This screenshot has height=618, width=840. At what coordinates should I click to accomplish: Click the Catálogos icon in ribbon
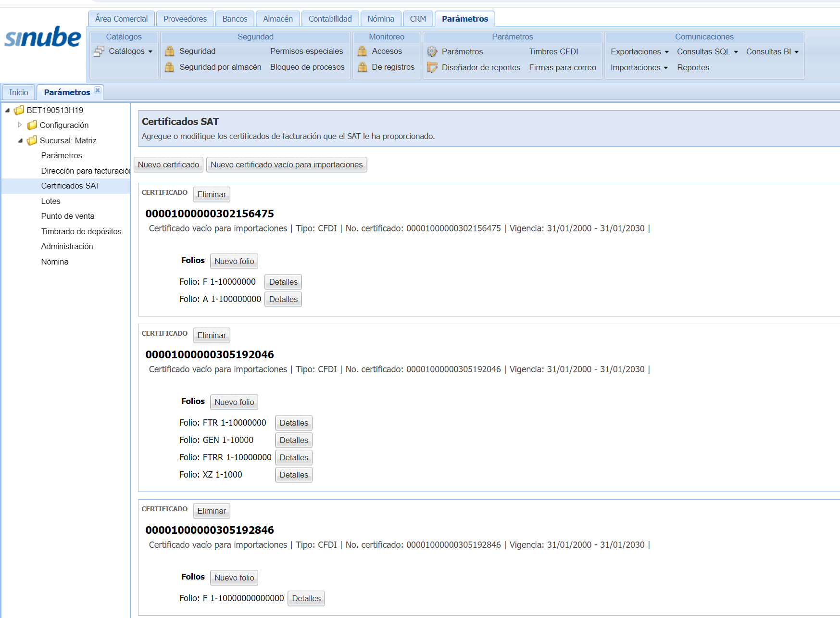[99, 51]
